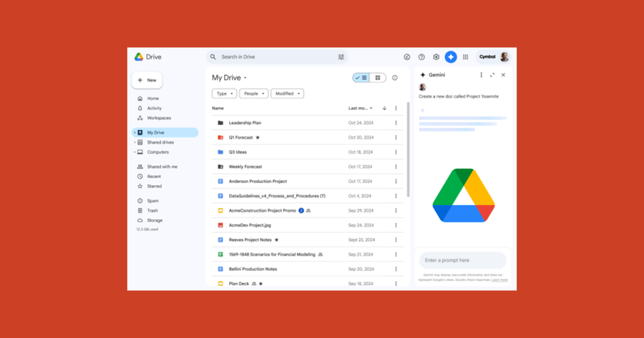Click the Weekly Forecast folder icon
This screenshot has width=644, height=338.
coord(220,166)
